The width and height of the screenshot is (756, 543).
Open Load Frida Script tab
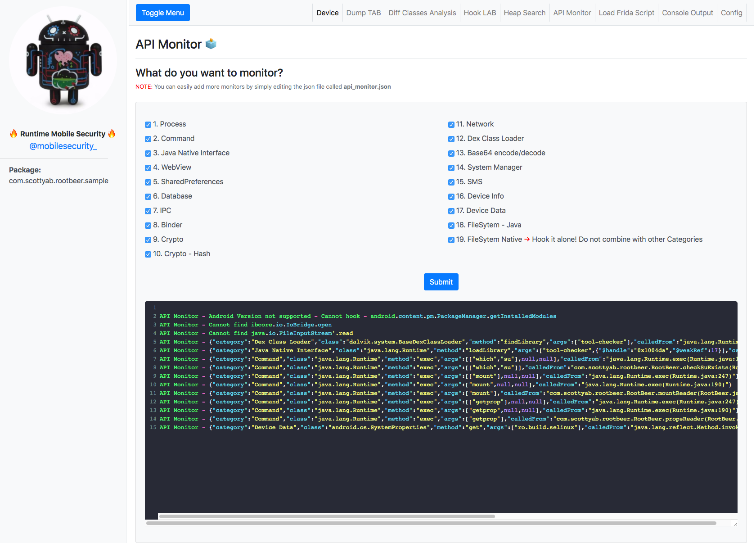tap(626, 13)
